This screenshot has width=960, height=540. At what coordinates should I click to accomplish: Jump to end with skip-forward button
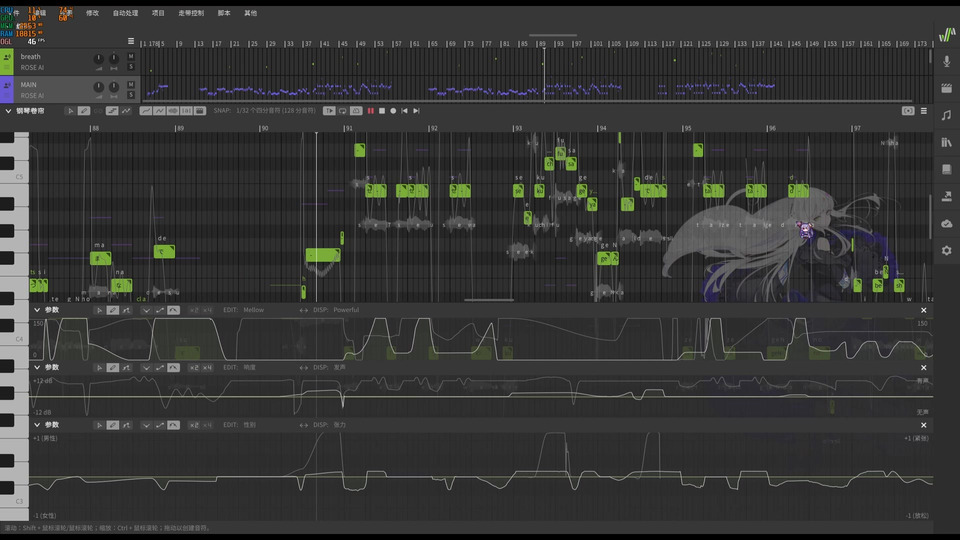point(416,111)
